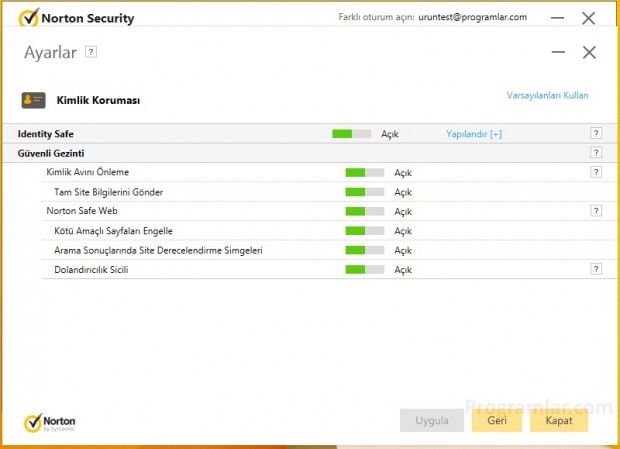Click the Kötü Amaçlı Sayfaları Engelle label
620x449 pixels.
point(113,231)
